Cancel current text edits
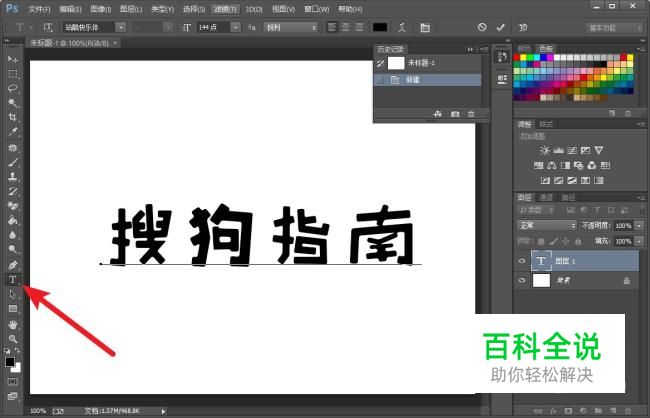The width and height of the screenshot is (650, 418). (x=482, y=27)
